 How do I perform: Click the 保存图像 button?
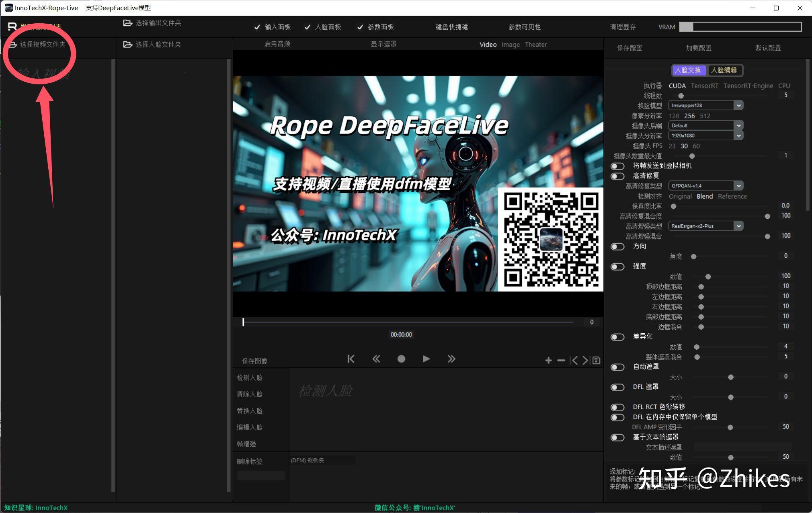[254, 361]
